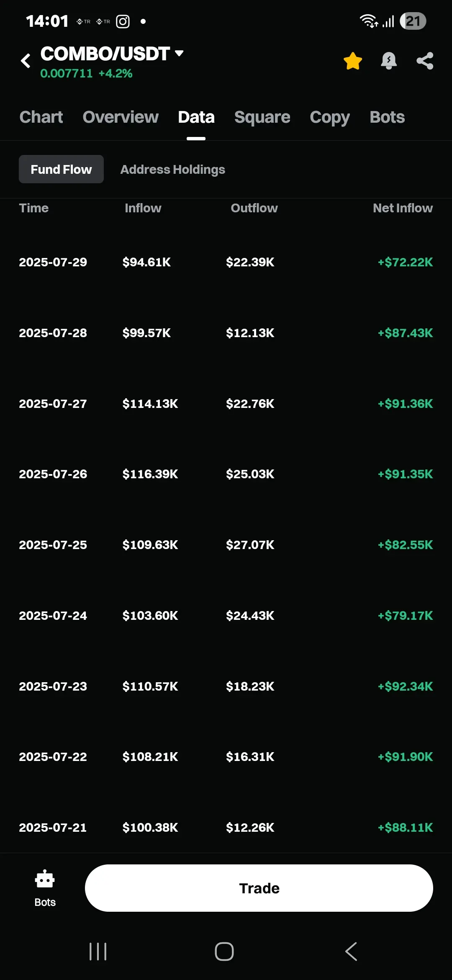452x980 pixels.
Task: Open the Square tab
Action: click(x=262, y=117)
